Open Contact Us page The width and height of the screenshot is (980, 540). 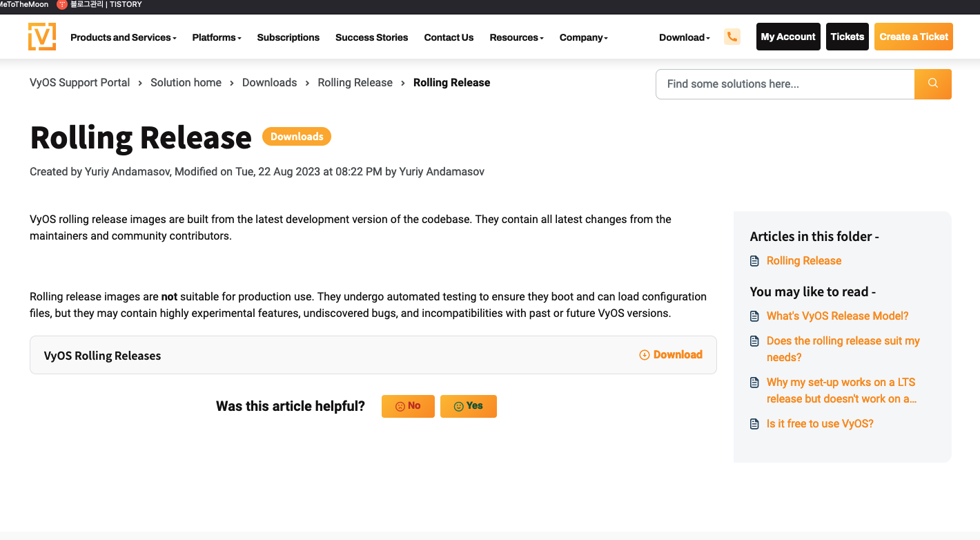tap(449, 37)
